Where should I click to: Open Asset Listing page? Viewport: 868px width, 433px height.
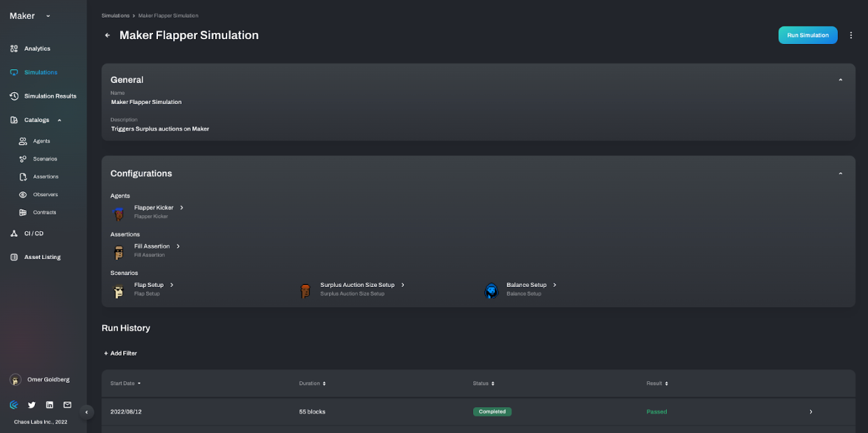(x=43, y=257)
